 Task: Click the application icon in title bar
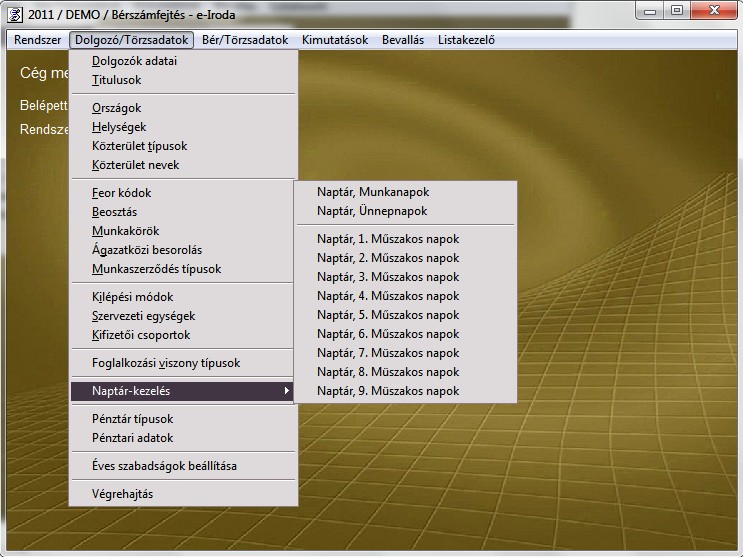point(15,12)
